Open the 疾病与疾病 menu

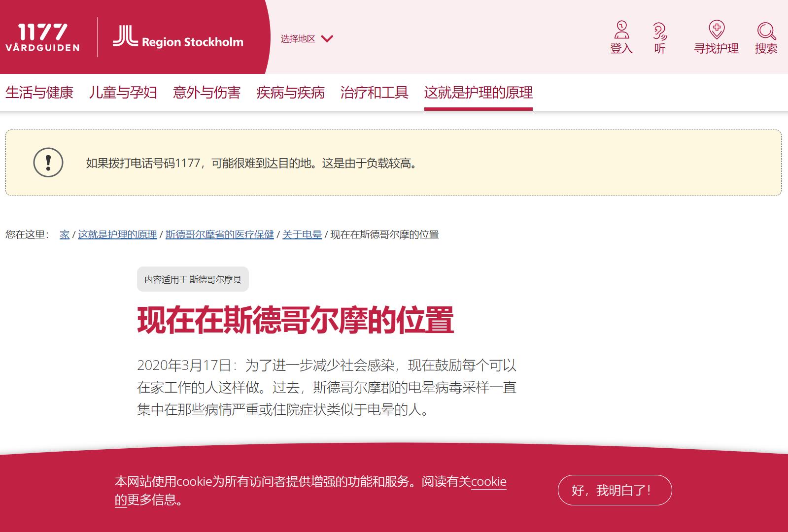point(291,92)
